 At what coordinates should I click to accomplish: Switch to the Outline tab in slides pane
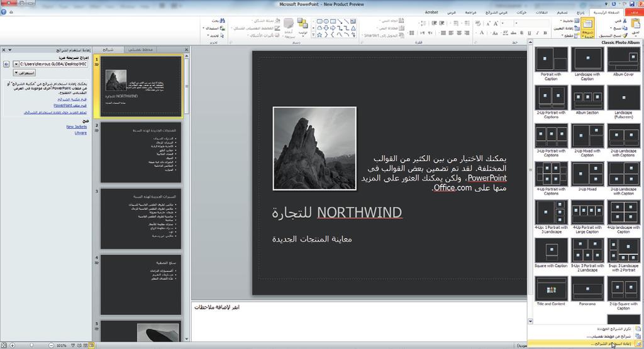[140, 50]
